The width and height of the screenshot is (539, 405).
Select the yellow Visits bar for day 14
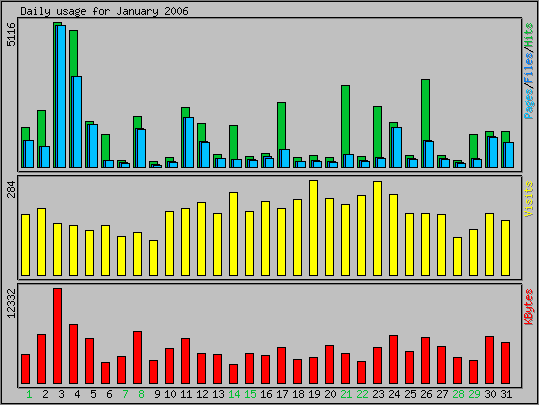click(233, 234)
